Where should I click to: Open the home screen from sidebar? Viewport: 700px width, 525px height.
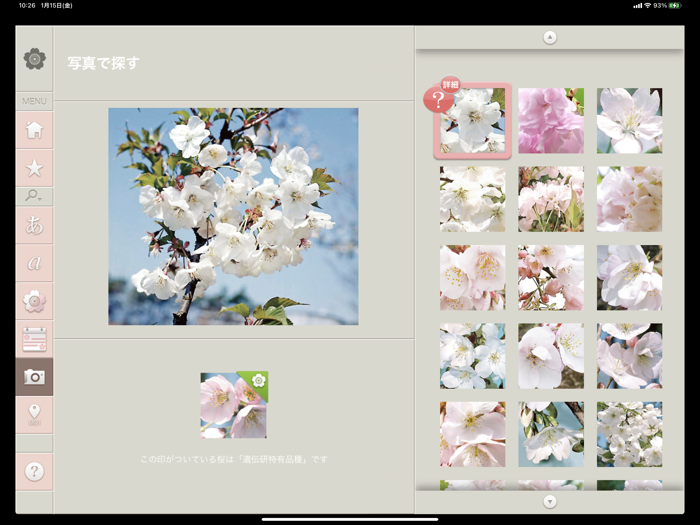[34, 130]
